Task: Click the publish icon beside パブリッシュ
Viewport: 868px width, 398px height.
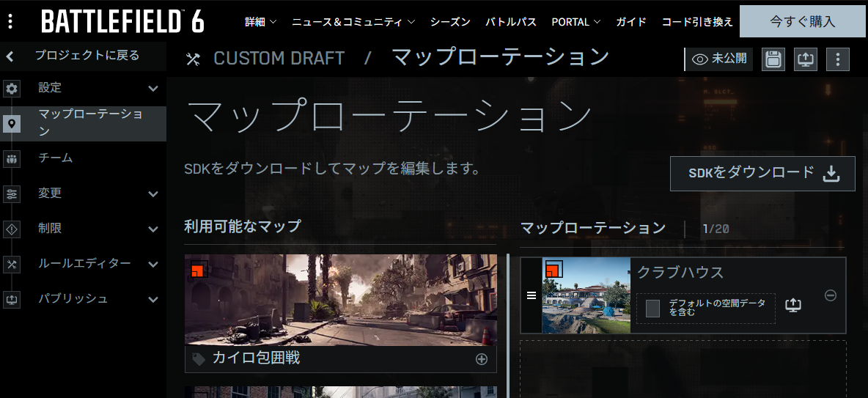Action: [x=12, y=300]
